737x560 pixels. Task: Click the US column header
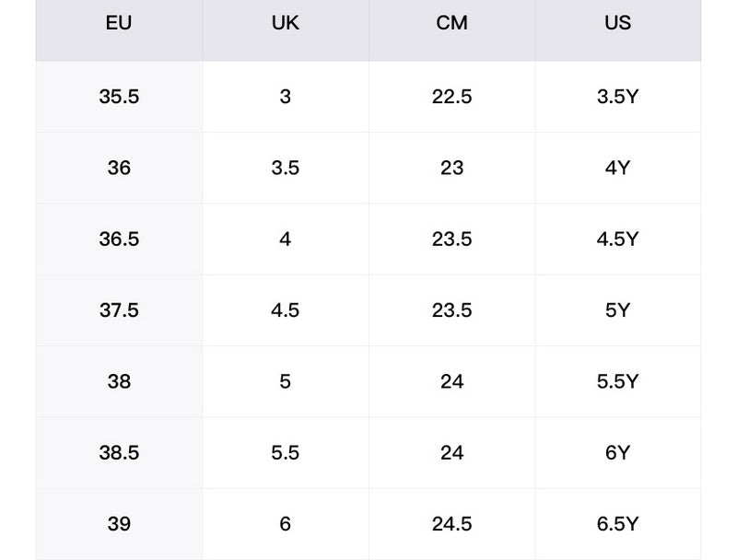pos(617,24)
